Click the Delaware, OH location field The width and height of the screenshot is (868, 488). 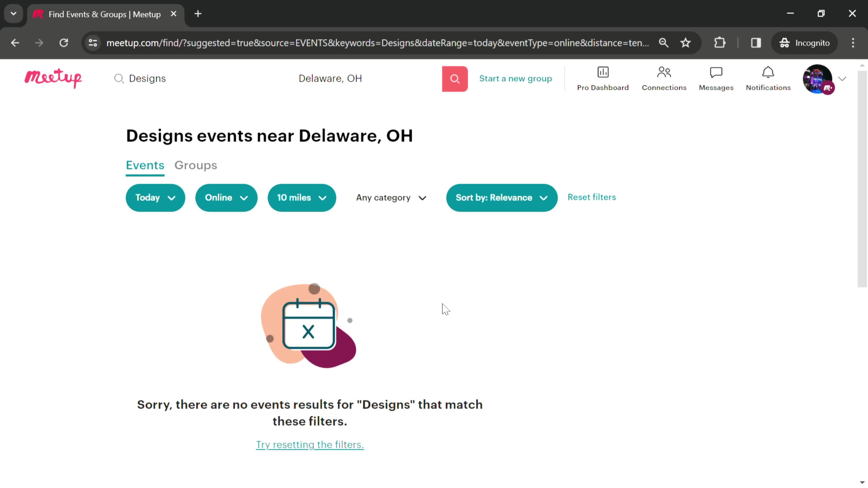click(x=367, y=78)
